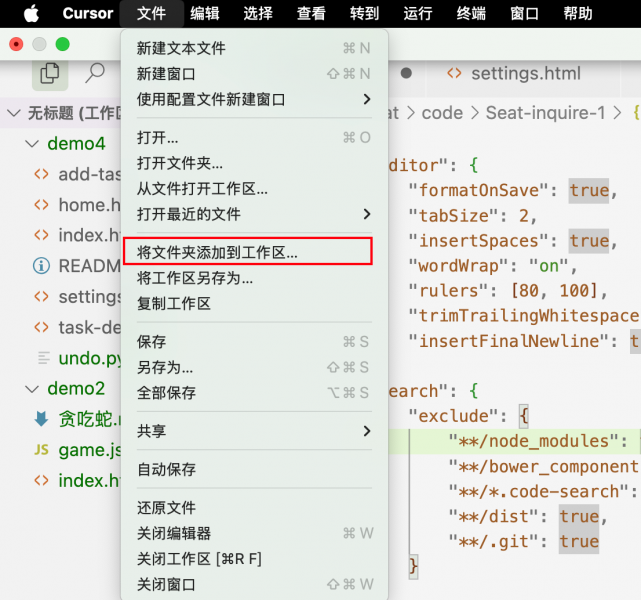Screen dimensions: 641x600
Task: Click HTML icon beside home.html
Action: click(x=41, y=205)
